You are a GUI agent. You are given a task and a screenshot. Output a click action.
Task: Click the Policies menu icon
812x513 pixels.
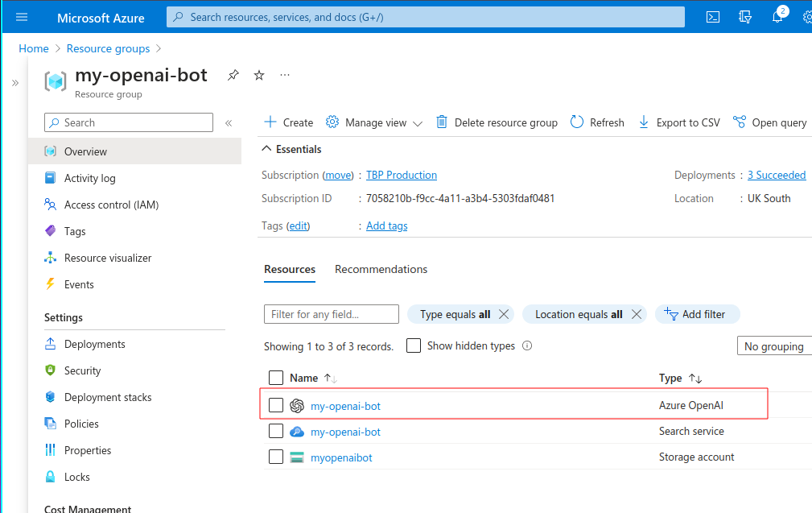click(50, 424)
